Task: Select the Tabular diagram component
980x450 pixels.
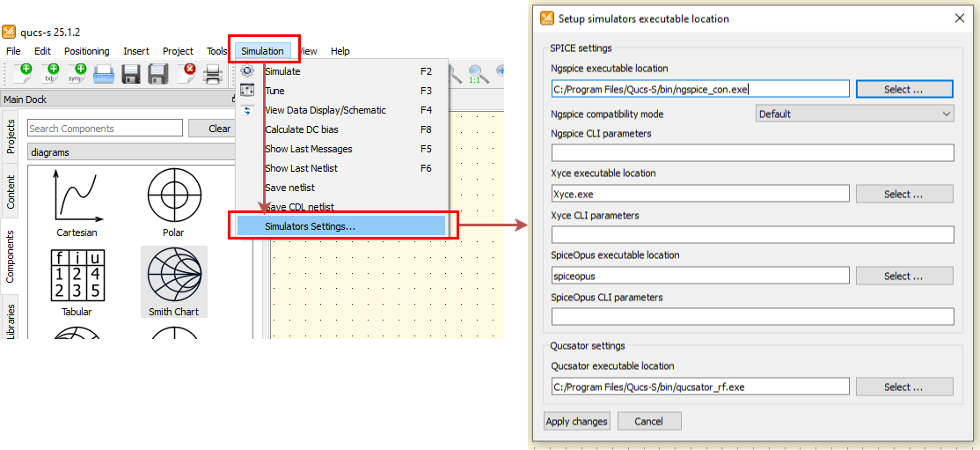Action: tap(77, 282)
